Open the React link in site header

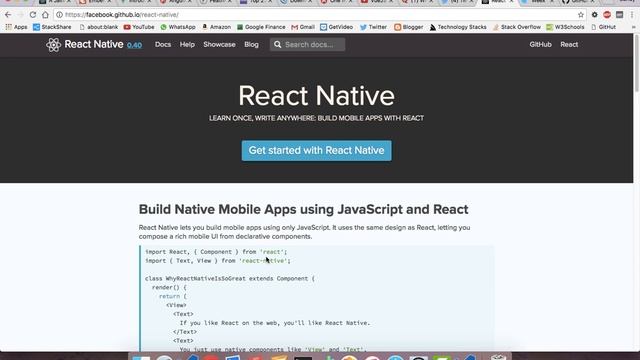point(569,44)
